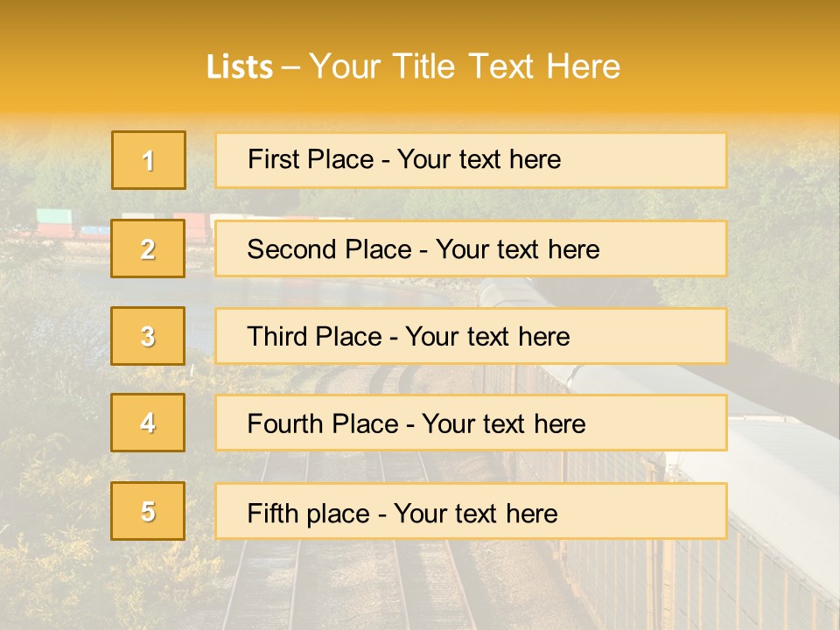Select the number 4 square
The image size is (840, 630).
click(x=148, y=423)
